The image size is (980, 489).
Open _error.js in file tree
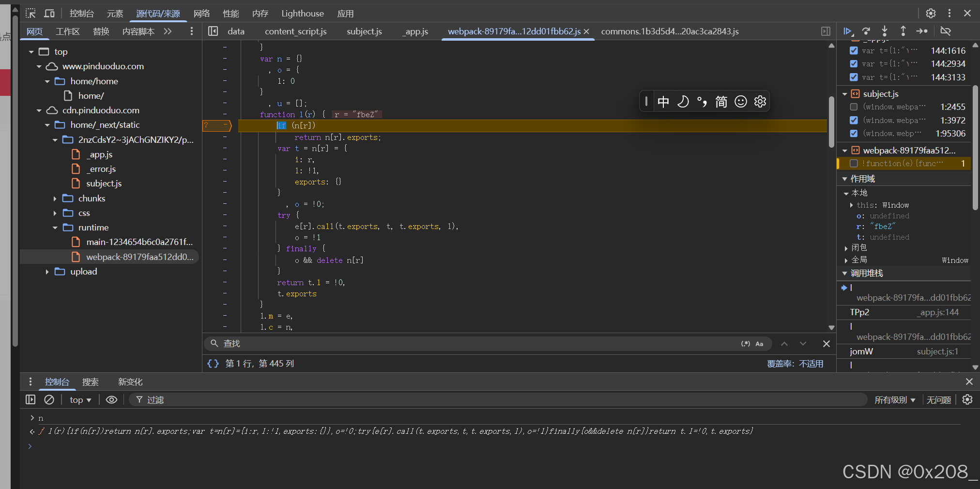(x=101, y=169)
